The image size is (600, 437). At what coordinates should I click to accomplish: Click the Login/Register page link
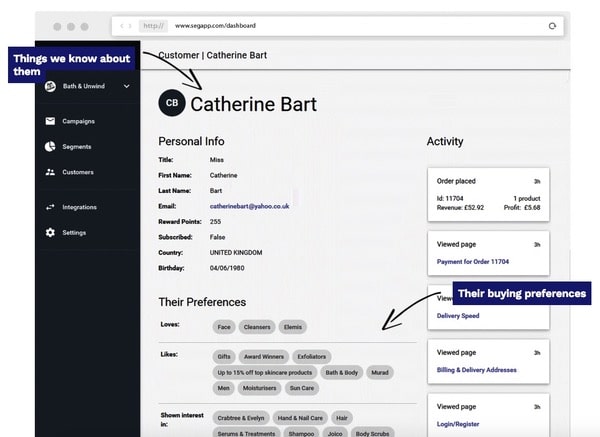461,424
